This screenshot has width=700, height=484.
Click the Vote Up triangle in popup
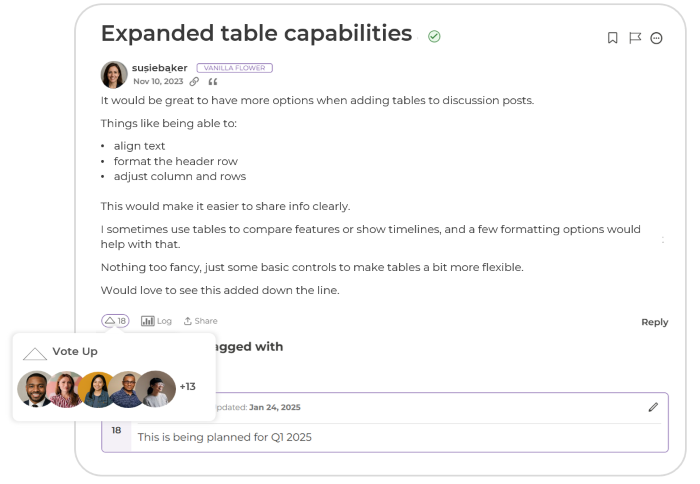[35, 354]
